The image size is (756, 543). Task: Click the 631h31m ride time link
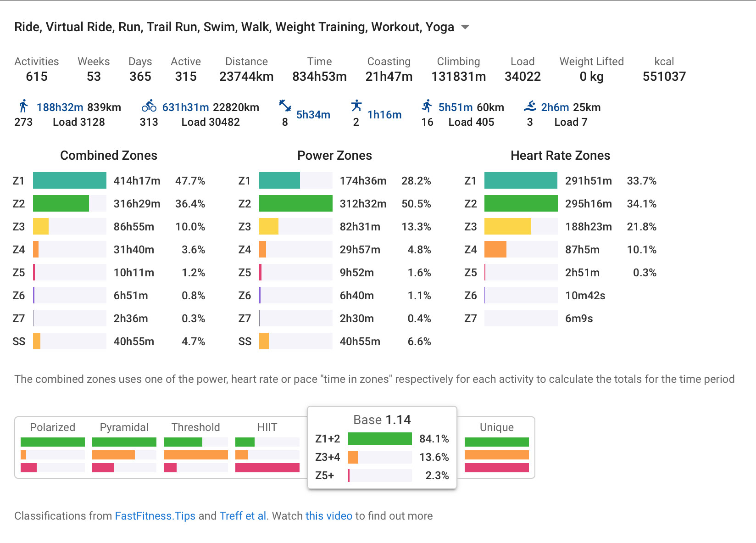(x=185, y=107)
